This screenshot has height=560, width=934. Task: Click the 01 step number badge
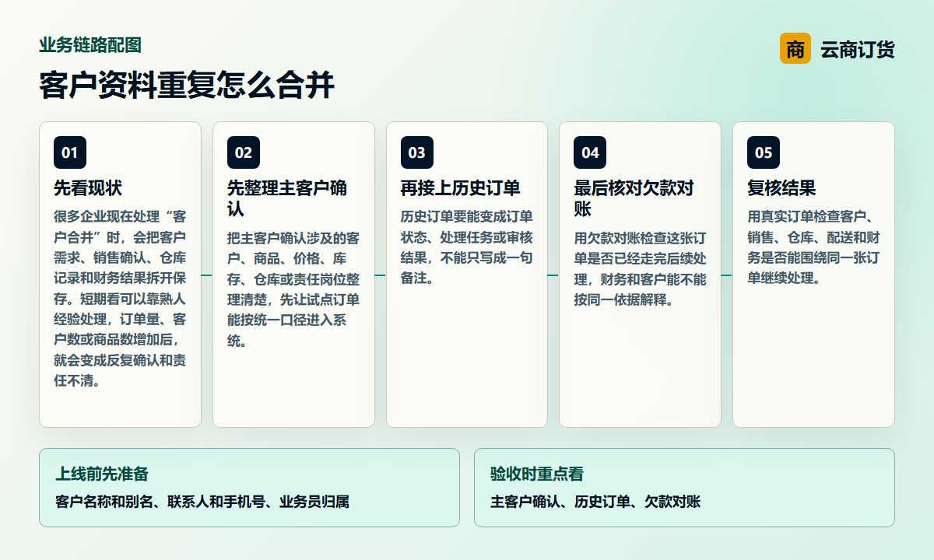coord(70,152)
